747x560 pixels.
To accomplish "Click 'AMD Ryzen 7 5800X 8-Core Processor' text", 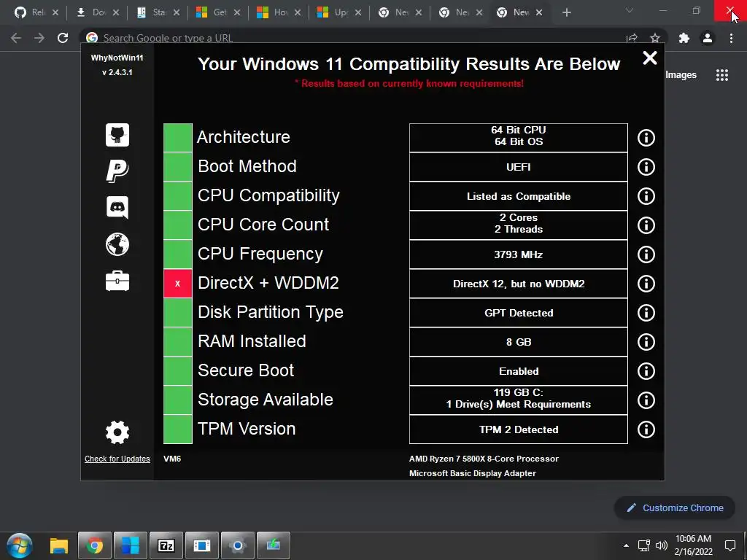I will 484,459.
